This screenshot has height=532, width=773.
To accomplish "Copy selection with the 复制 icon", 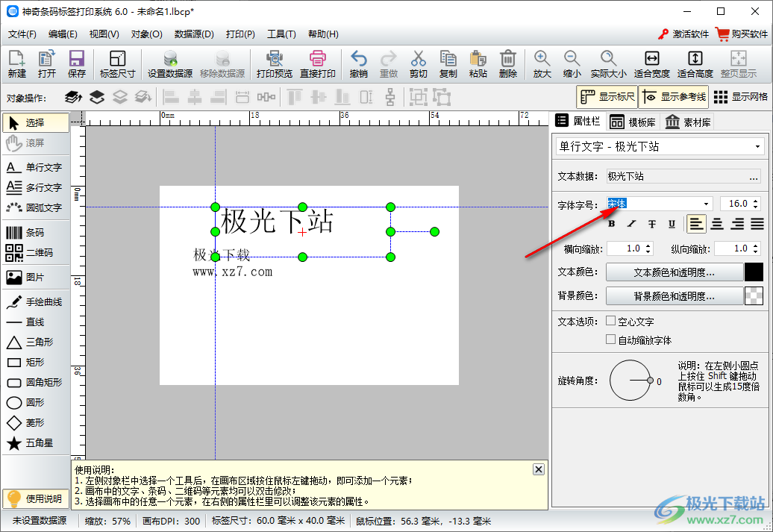I will coord(448,63).
